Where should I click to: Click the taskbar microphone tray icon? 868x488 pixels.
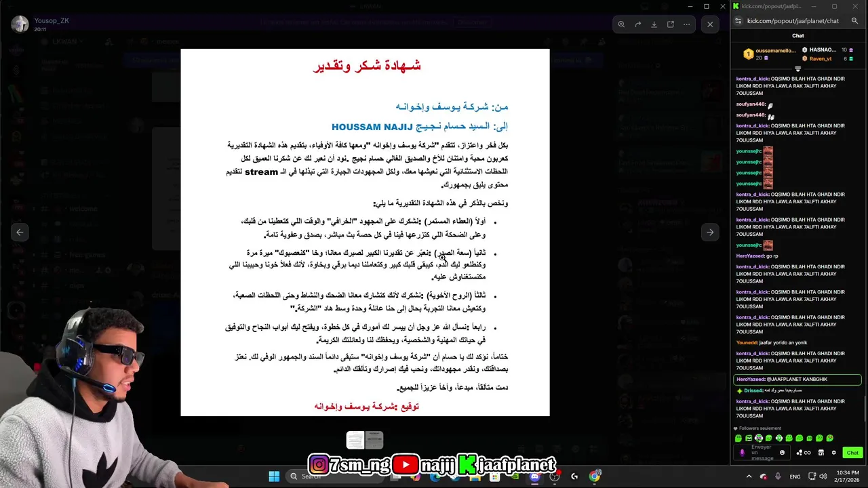(778, 476)
